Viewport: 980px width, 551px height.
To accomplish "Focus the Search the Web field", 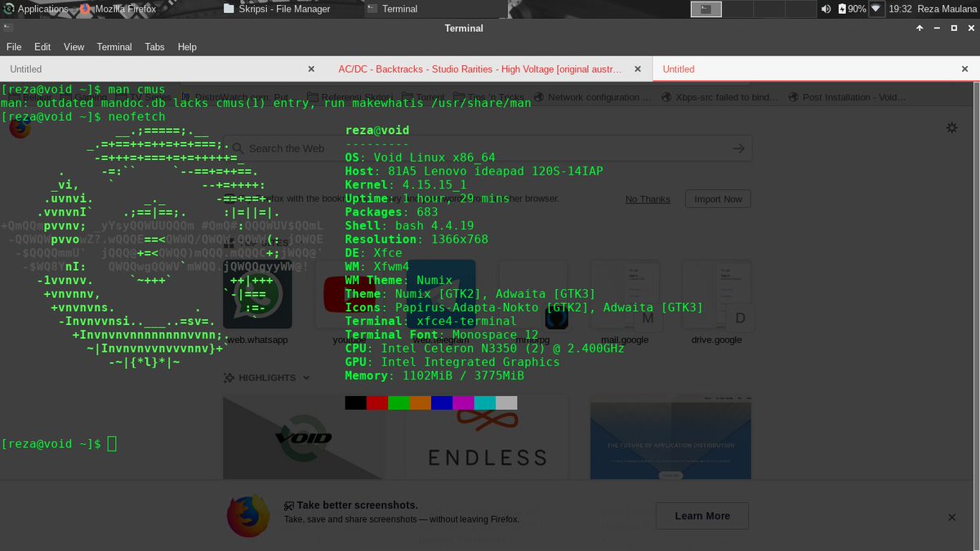I will coord(488,149).
